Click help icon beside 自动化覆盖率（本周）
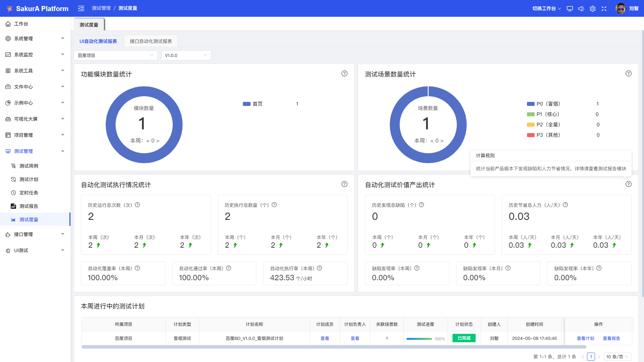 coord(138,268)
